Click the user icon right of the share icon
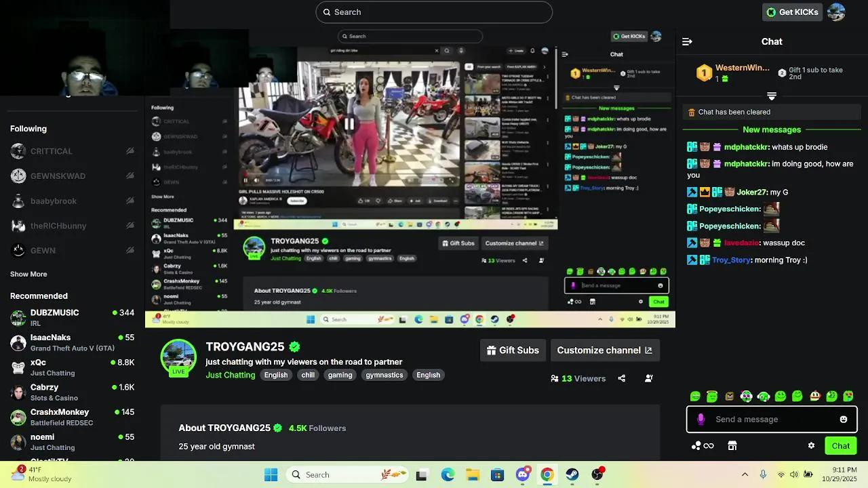 click(649, 379)
